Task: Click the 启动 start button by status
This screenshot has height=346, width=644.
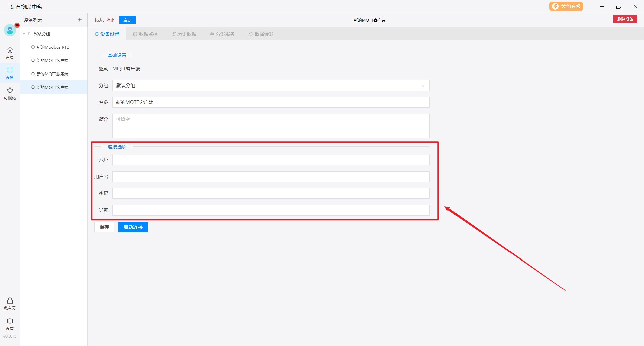Action: coord(127,20)
